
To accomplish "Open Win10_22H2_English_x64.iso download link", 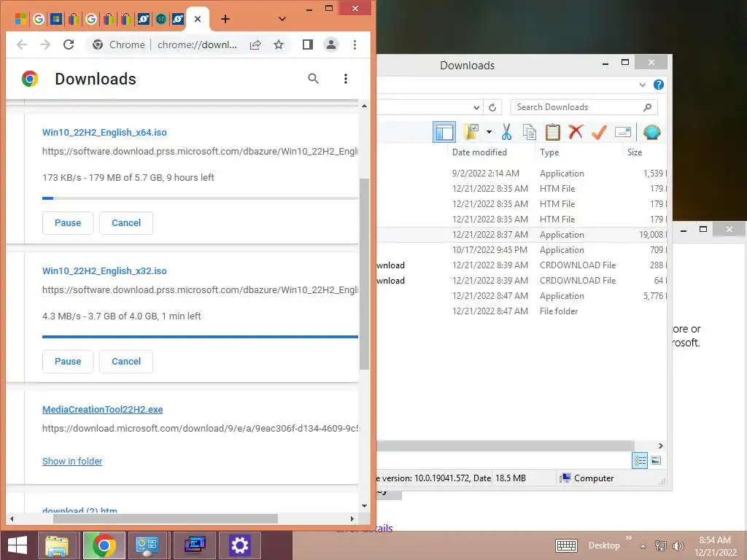I will pyautogui.click(x=104, y=133).
